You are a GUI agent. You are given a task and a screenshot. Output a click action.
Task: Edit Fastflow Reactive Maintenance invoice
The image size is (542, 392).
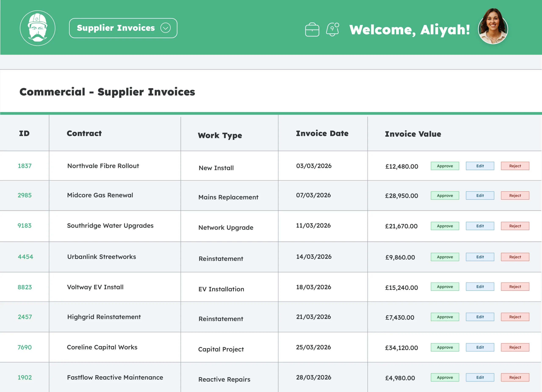click(480, 377)
